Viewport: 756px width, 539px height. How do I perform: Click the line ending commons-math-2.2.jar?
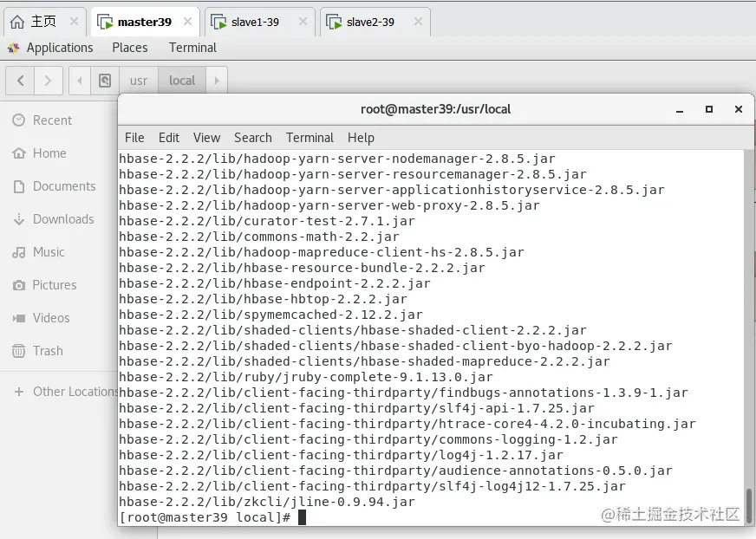click(x=259, y=237)
